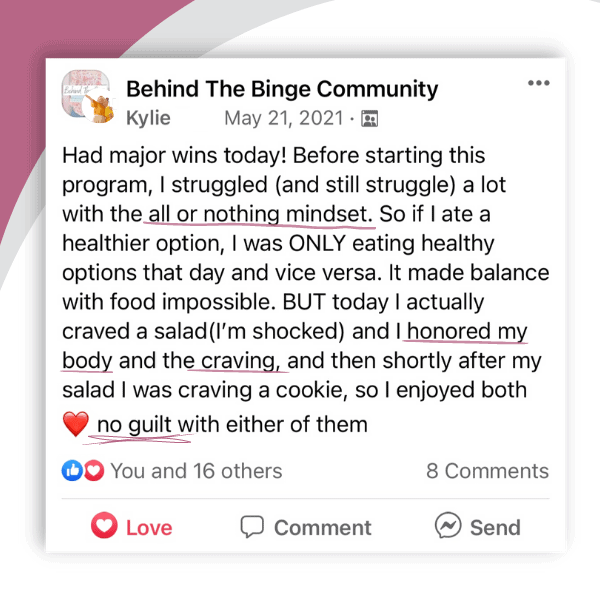Image resolution: width=600 pixels, height=600 pixels.
Task: Toggle the Love heart icon on the post
Action: point(104,526)
